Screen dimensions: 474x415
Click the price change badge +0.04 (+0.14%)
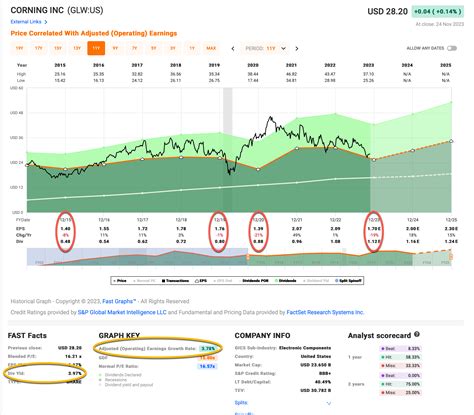click(x=438, y=11)
